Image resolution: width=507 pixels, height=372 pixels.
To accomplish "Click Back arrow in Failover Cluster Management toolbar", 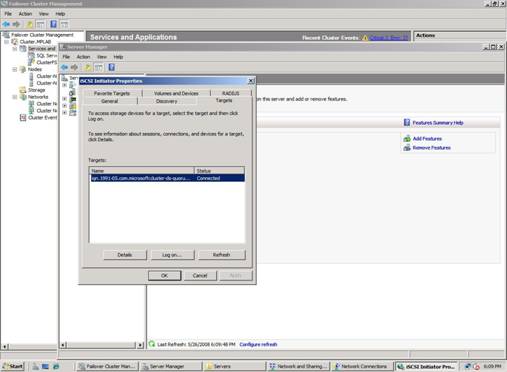I will (x=6, y=24).
